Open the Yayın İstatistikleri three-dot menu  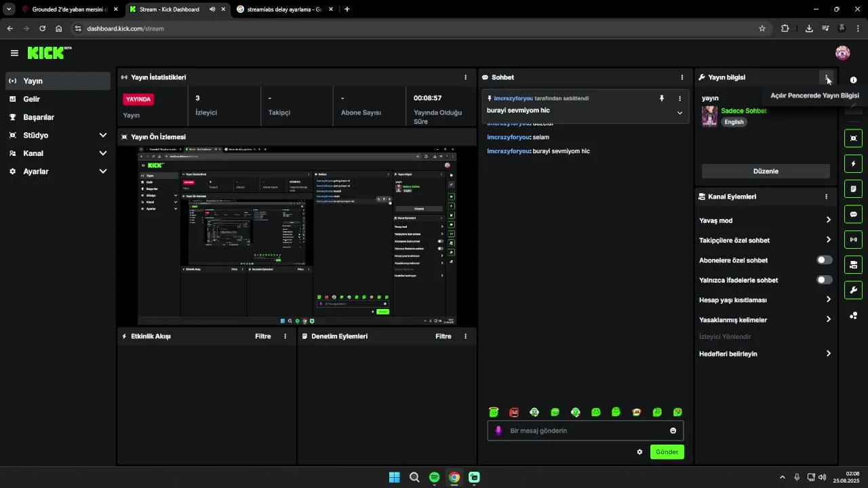[465, 77]
